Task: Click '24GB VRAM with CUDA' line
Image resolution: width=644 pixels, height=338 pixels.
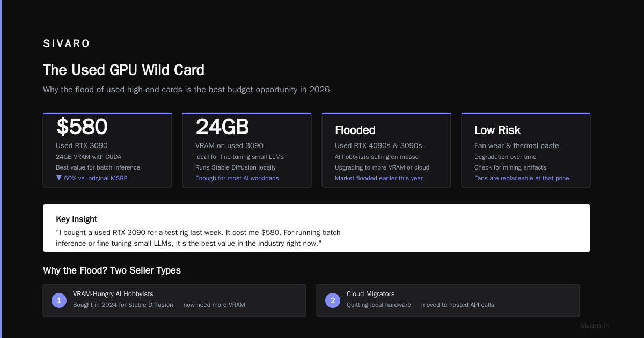Action: [x=89, y=157]
